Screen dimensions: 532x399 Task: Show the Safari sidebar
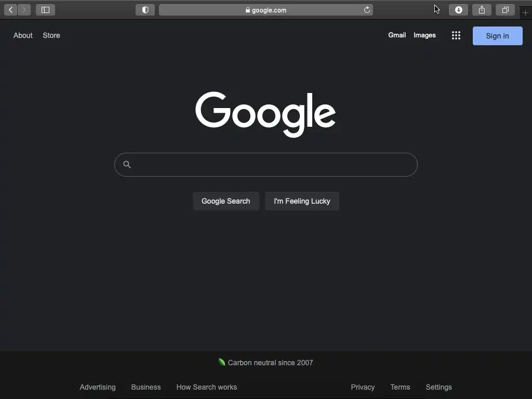(x=46, y=10)
